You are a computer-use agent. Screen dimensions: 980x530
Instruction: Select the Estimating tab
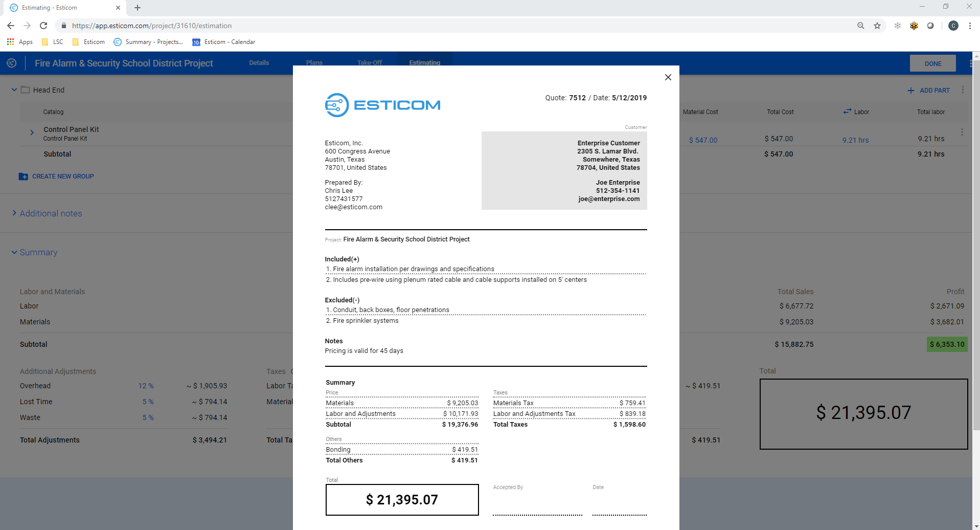425,63
